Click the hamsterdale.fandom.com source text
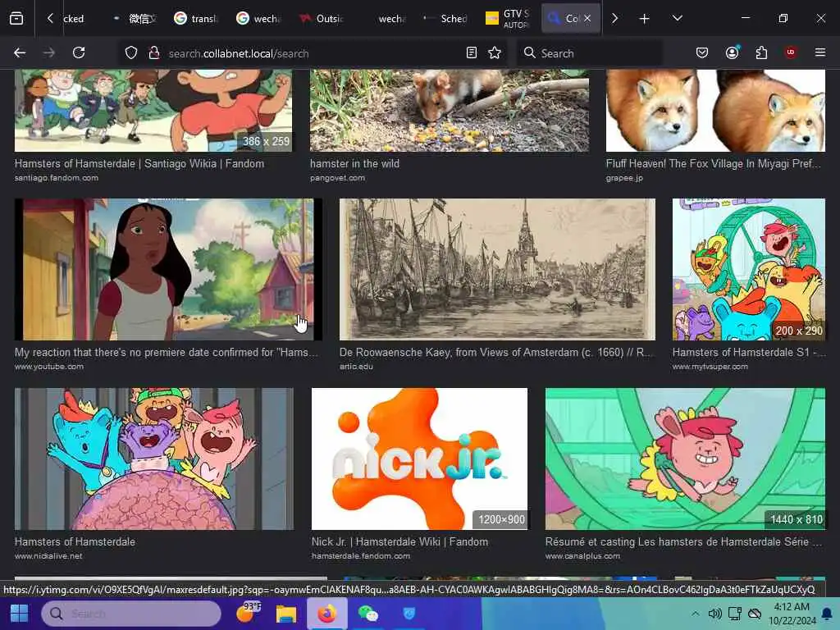 tap(361, 556)
